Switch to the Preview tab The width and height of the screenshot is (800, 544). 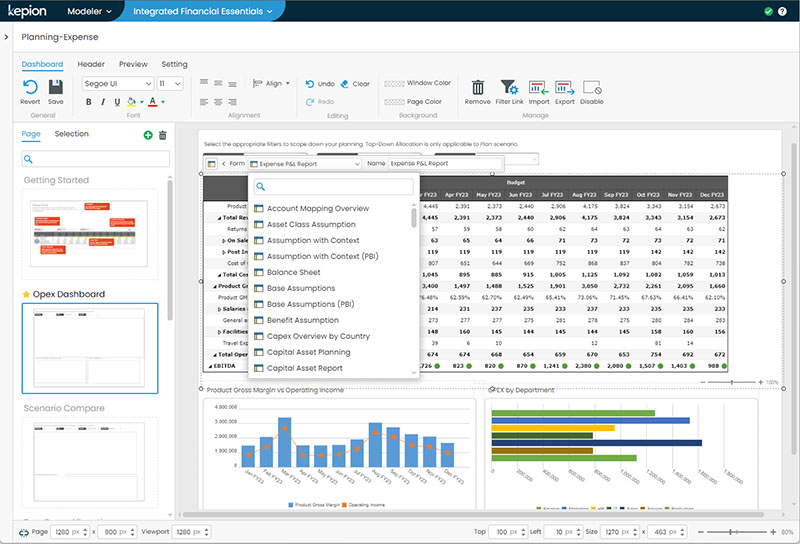pyautogui.click(x=133, y=64)
